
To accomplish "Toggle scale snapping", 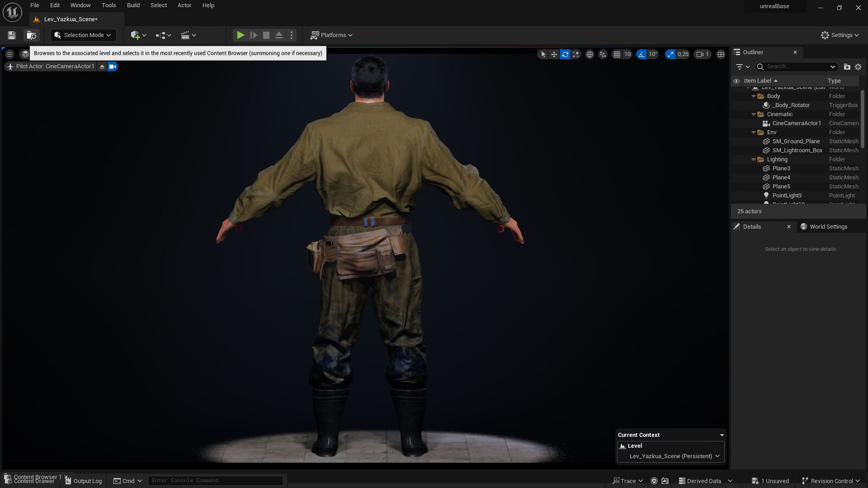I will pos(671,54).
